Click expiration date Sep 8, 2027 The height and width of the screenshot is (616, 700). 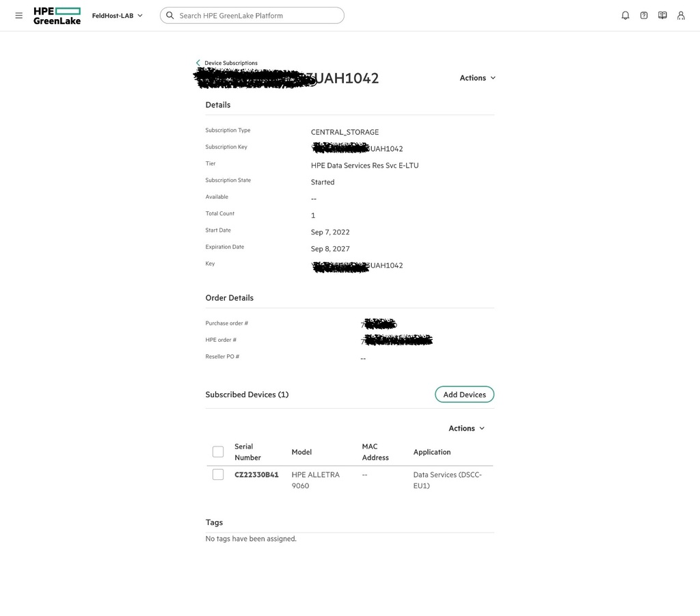point(330,249)
